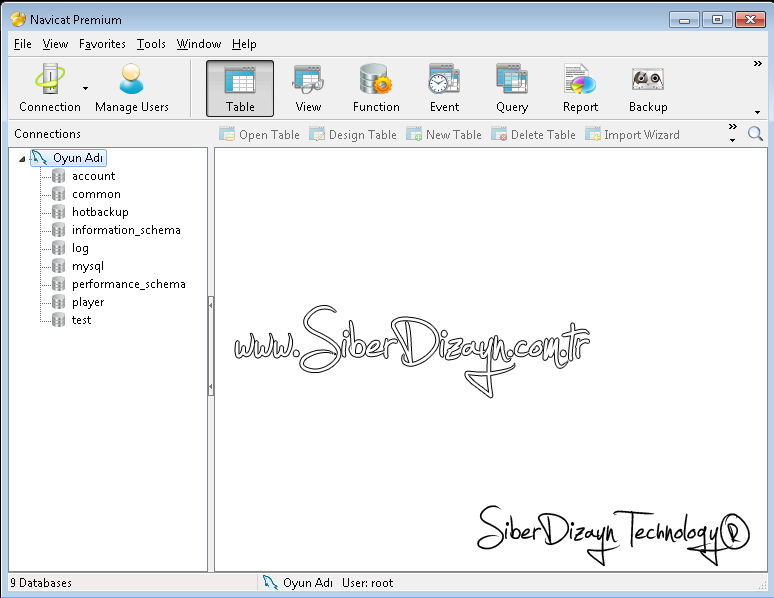Screen dimensions: 774x598
Task: Open the Connection dropdown arrow
Action: pos(85,88)
